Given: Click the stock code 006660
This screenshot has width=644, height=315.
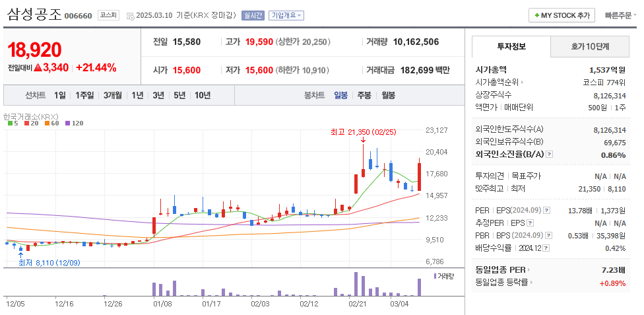Looking at the screenshot, I should coord(78,17).
